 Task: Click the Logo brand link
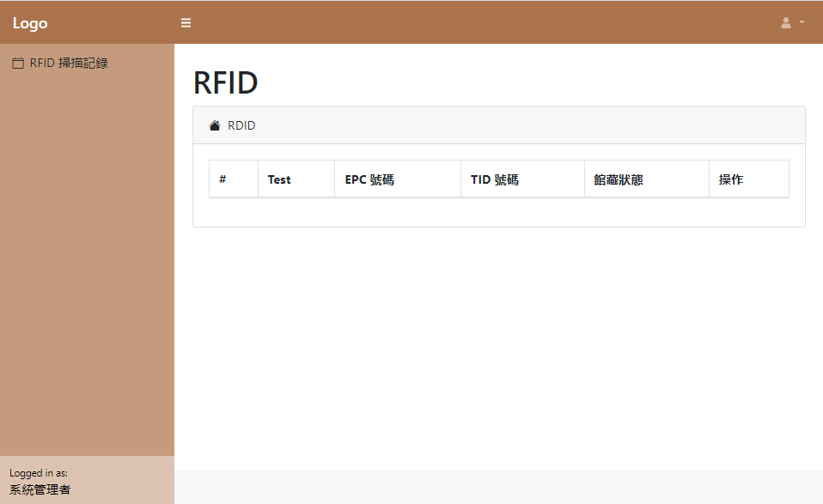click(30, 23)
